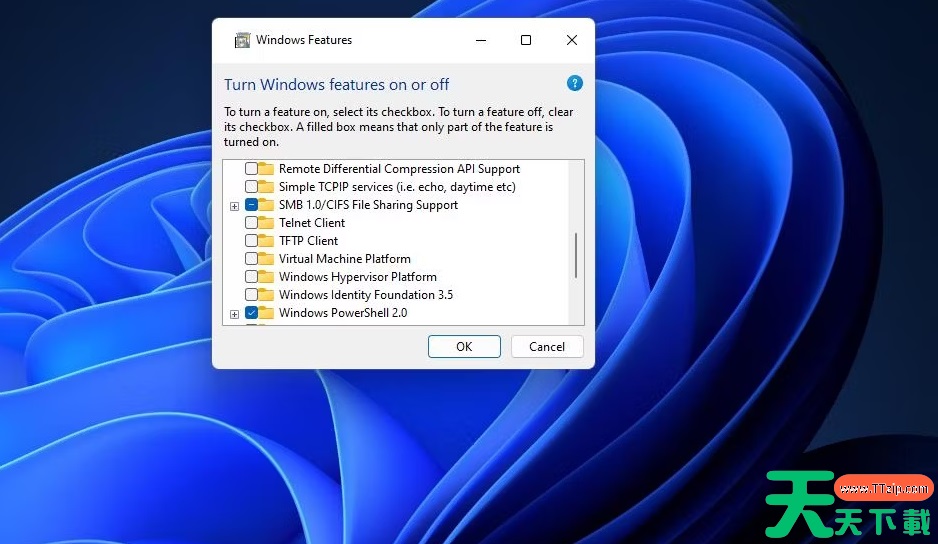Minimize the Windows Features window

pos(481,40)
